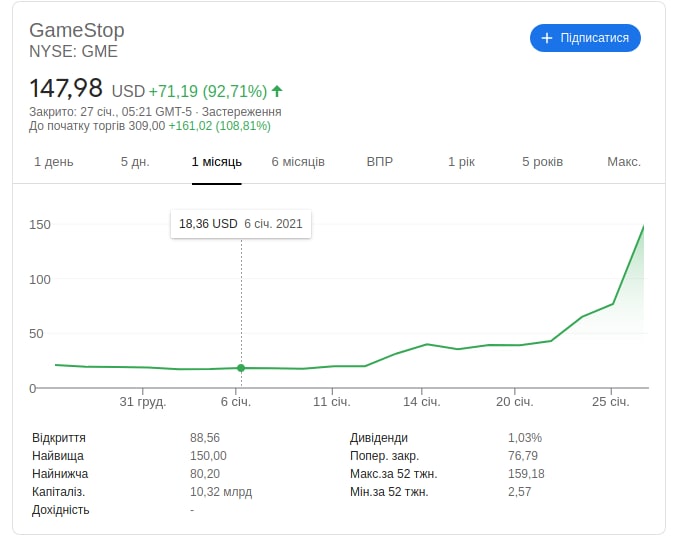Click the plus icon in Підписатися button
The width and height of the screenshot is (676, 542).
point(547,38)
